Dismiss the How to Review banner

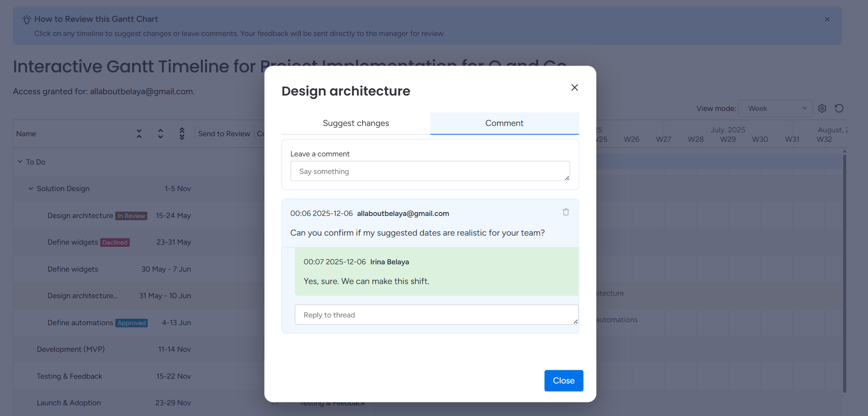pos(827,19)
